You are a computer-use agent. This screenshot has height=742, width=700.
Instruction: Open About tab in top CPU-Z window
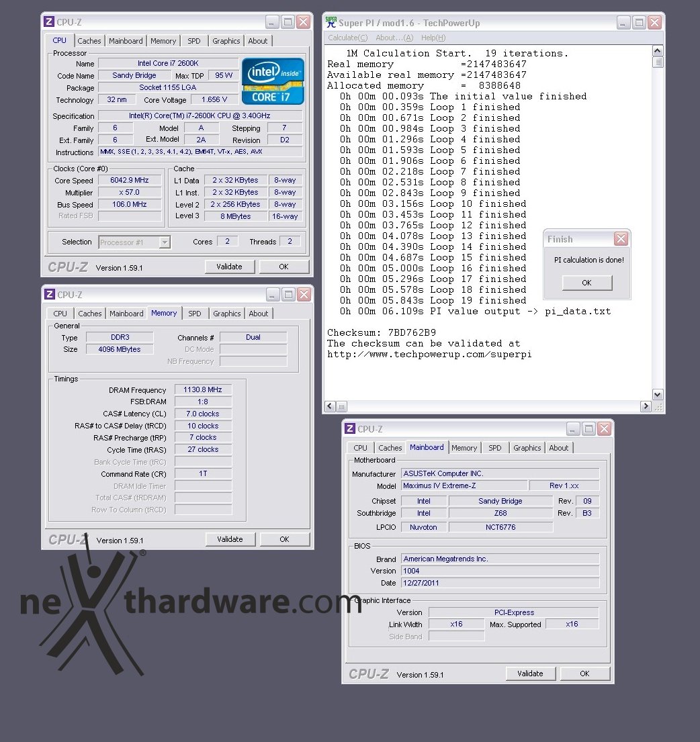coord(258,41)
